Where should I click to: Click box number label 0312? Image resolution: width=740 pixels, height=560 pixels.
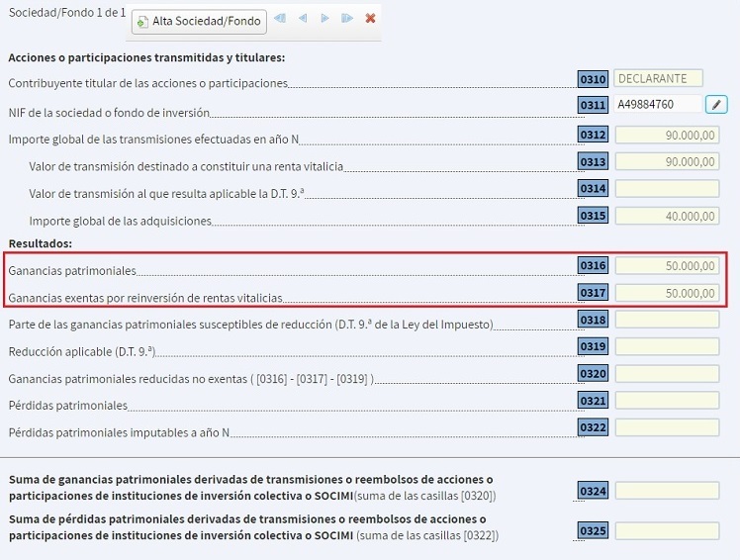pos(593,135)
